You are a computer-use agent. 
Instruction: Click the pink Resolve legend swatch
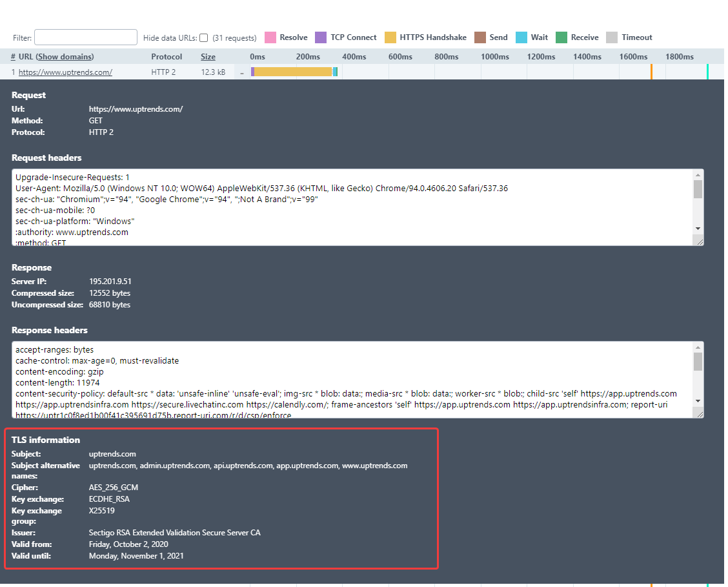click(270, 37)
